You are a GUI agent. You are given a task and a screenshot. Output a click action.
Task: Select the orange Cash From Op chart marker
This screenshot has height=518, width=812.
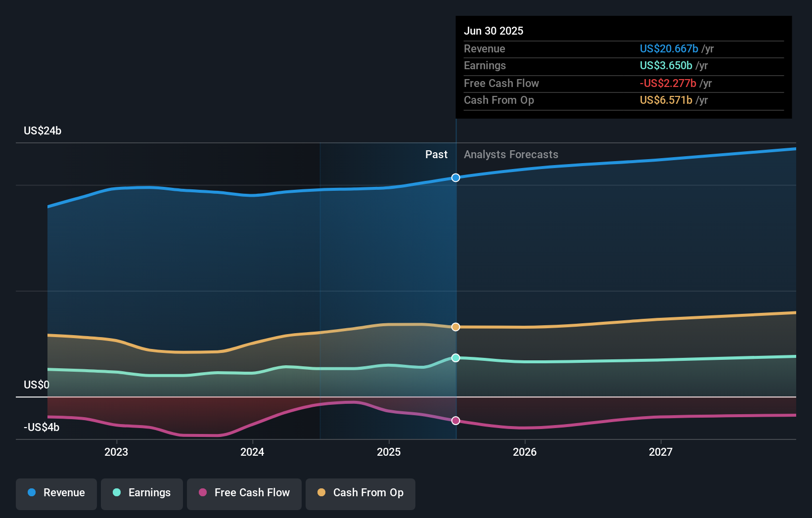455,327
